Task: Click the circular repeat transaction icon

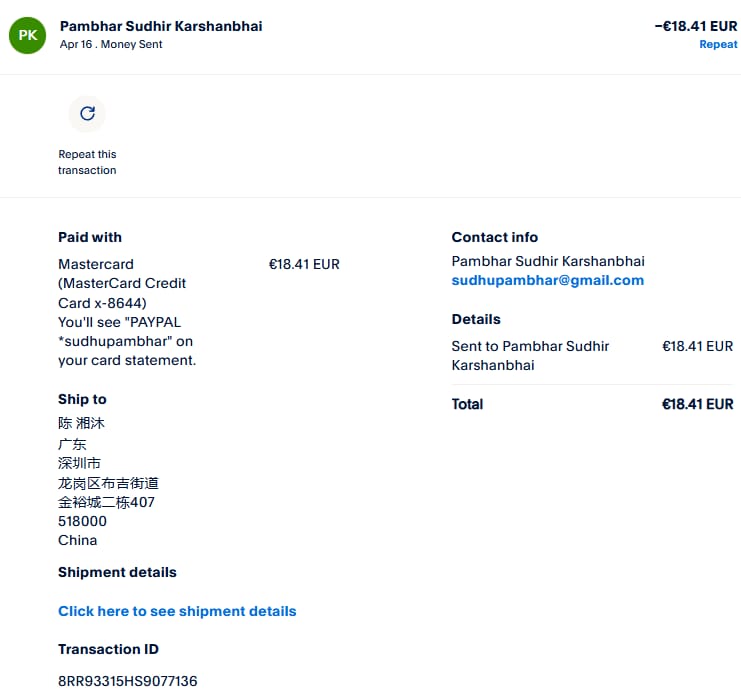Action: (x=87, y=113)
